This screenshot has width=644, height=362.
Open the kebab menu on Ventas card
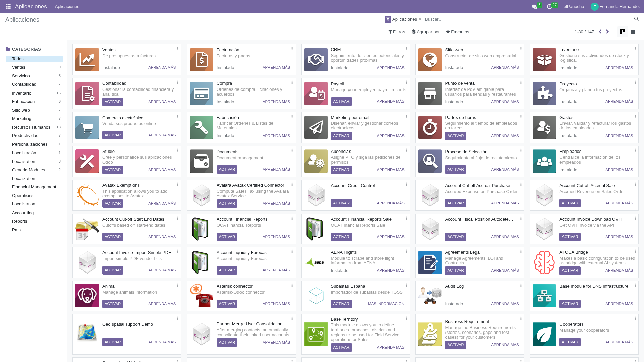[x=178, y=49]
